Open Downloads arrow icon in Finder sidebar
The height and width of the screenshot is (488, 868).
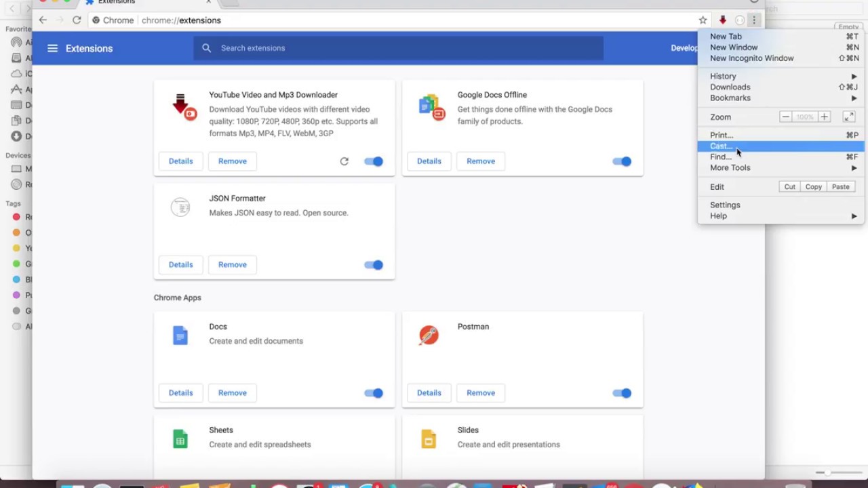[17, 136]
